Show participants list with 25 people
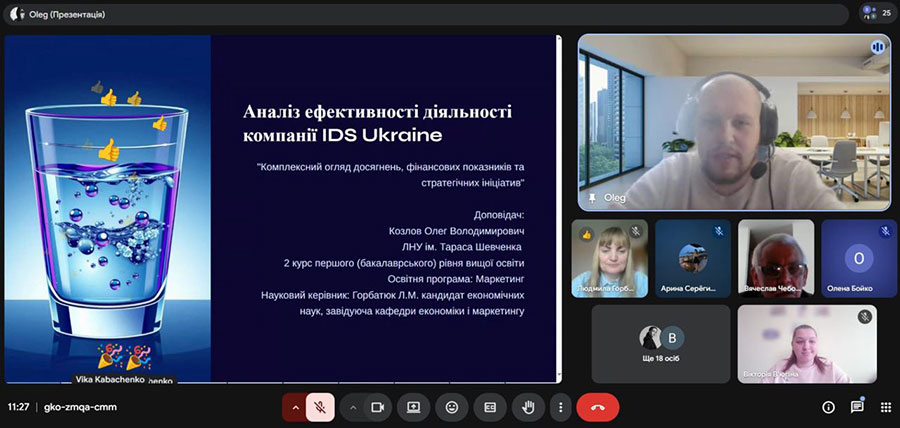 878,13
